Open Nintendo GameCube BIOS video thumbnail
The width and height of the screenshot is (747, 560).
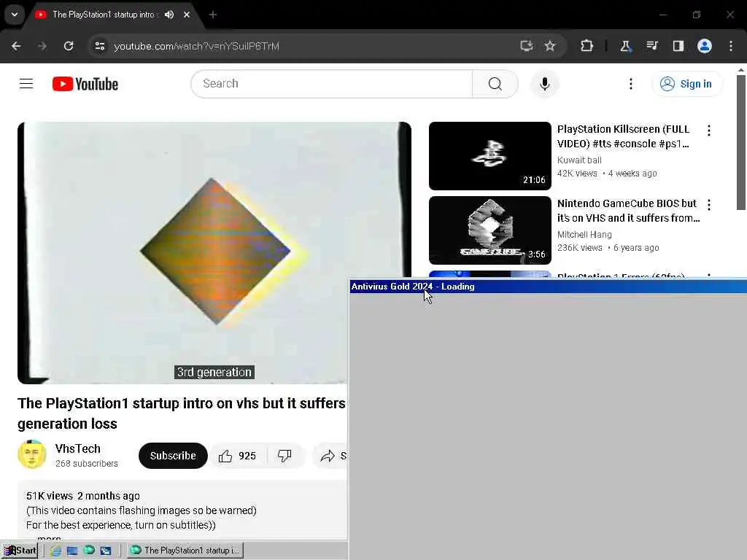click(x=489, y=230)
